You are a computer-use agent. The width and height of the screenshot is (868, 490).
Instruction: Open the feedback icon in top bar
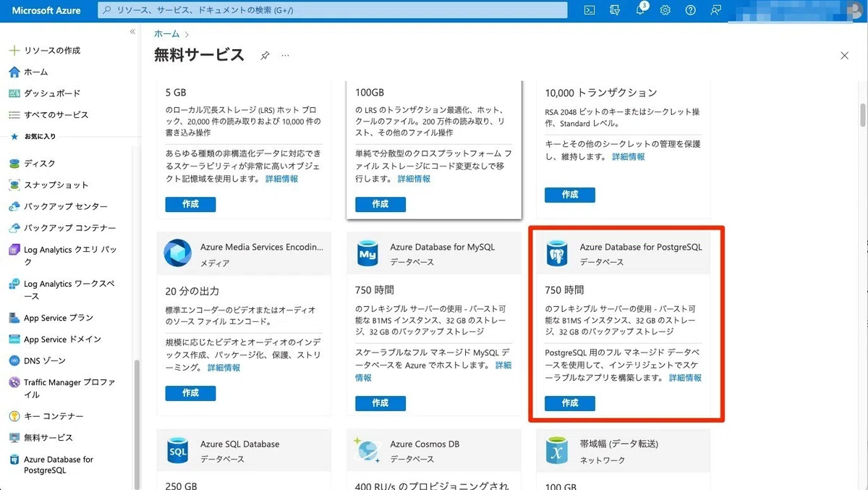pos(716,10)
